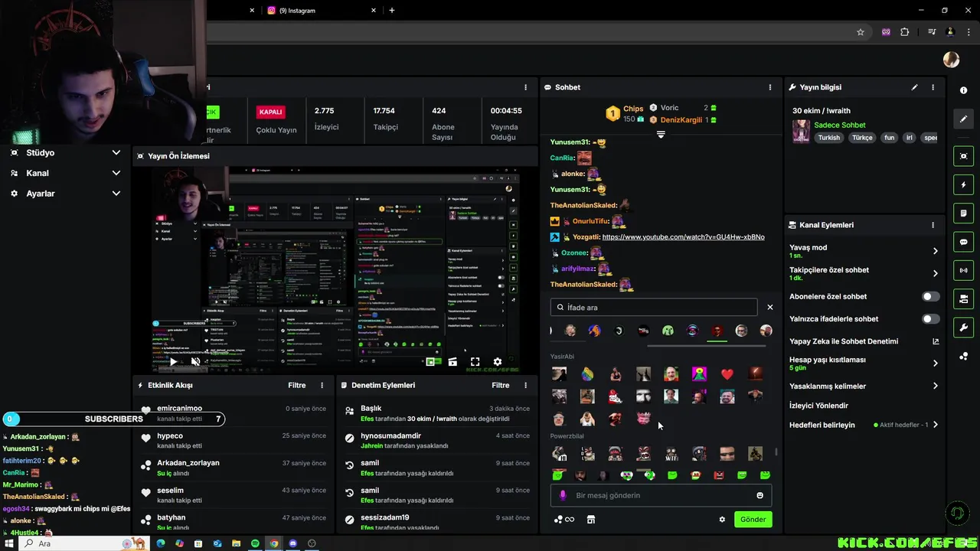980x551 pixels.
Task: Select the currently underlined emote set tab
Action: click(717, 331)
